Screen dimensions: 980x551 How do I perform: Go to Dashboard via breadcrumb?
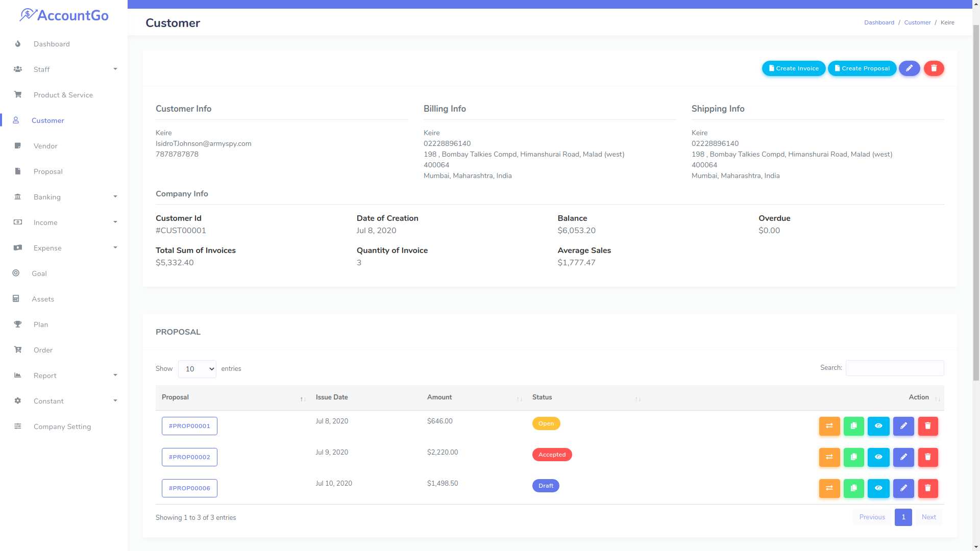click(x=879, y=22)
